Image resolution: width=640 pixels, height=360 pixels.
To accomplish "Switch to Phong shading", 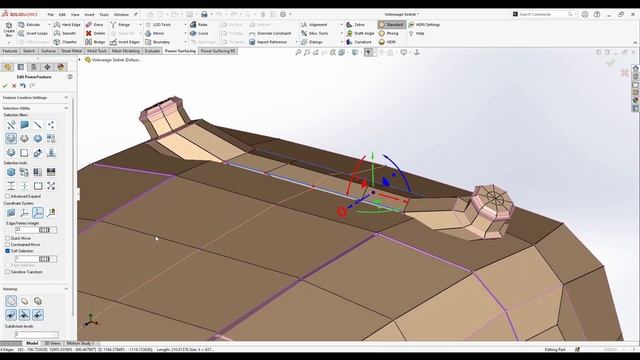I will click(389, 33).
